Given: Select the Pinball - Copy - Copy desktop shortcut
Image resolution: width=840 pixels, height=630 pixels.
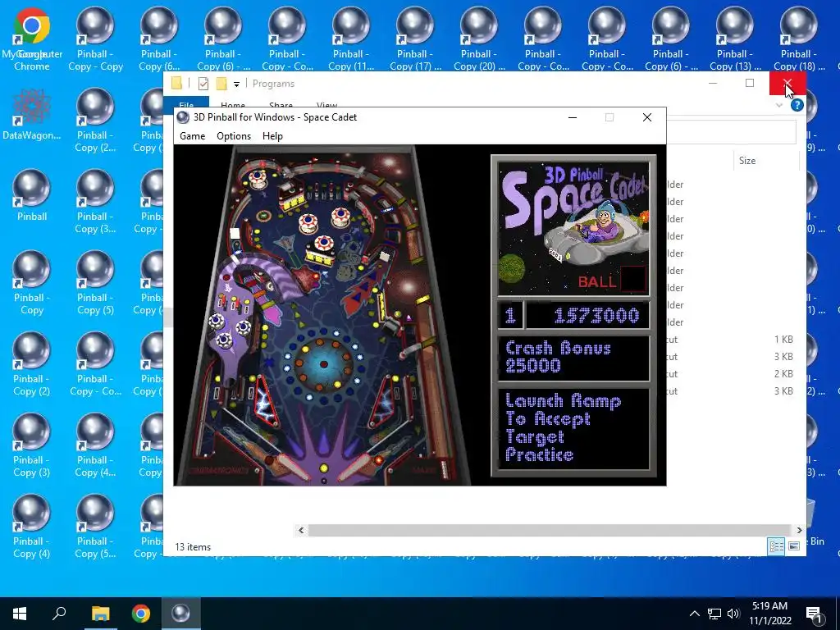Looking at the screenshot, I should coord(95,39).
